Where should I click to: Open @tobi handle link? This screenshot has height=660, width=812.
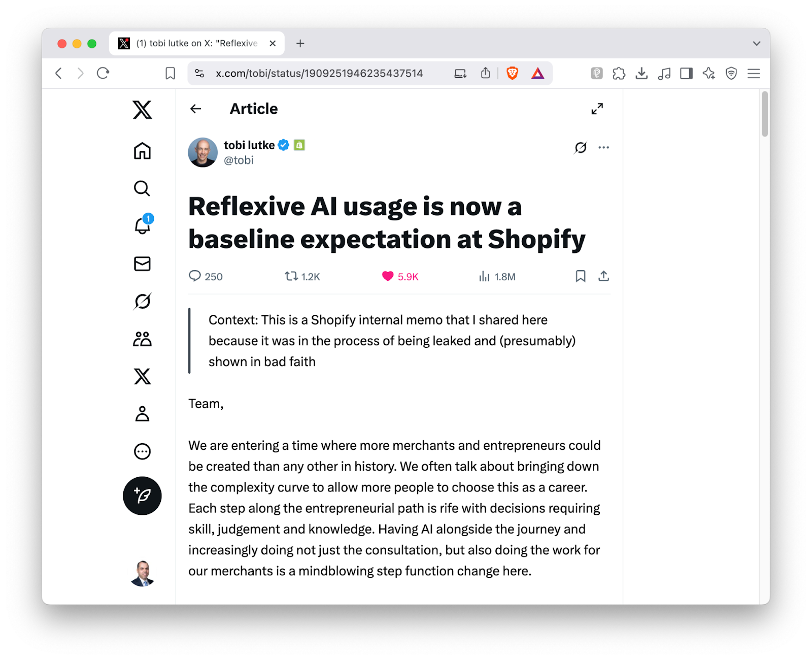[239, 160]
